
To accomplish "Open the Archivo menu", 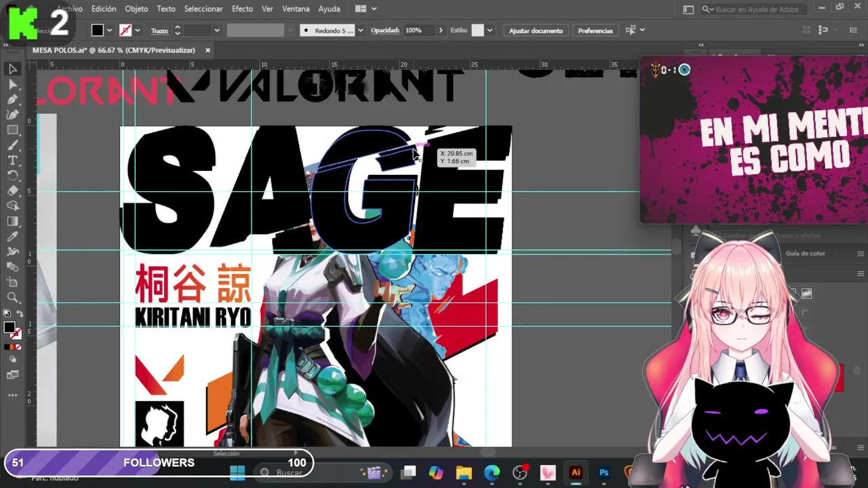I will pyautogui.click(x=69, y=9).
